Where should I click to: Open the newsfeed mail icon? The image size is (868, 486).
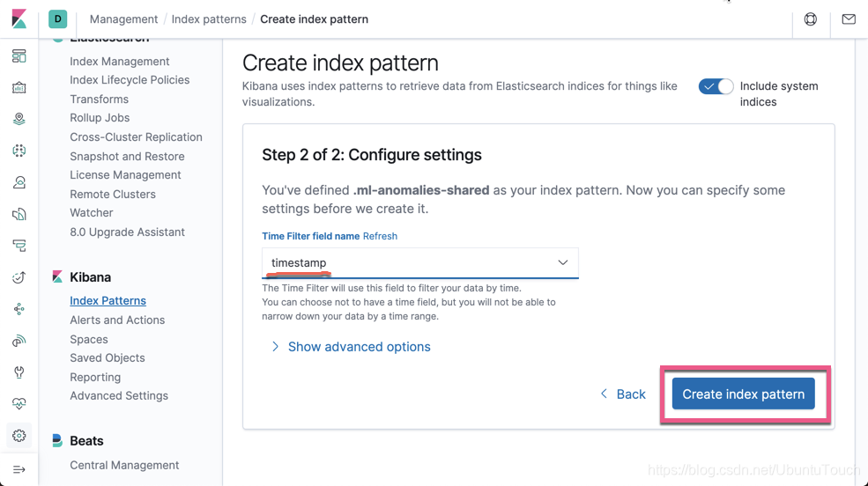click(849, 19)
